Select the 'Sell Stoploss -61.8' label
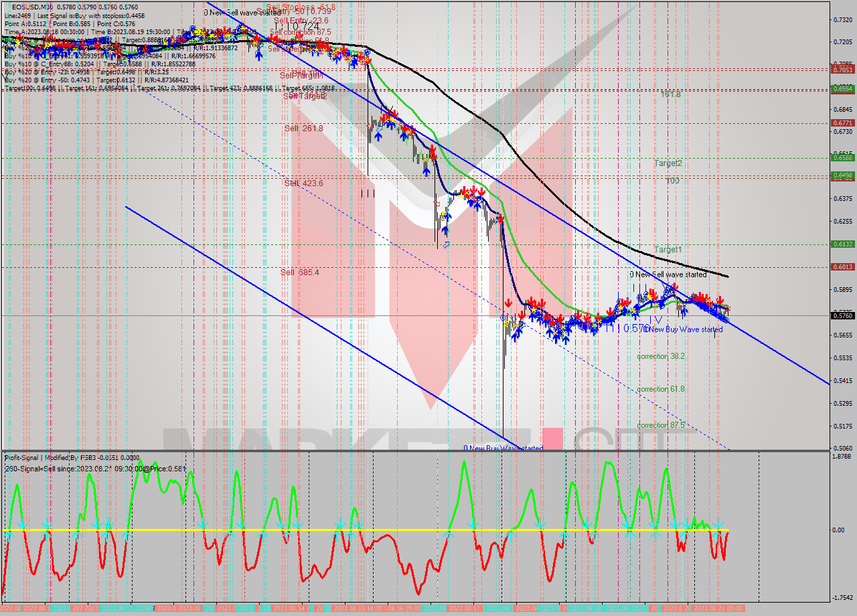857x616 pixels. click(301, 7)
